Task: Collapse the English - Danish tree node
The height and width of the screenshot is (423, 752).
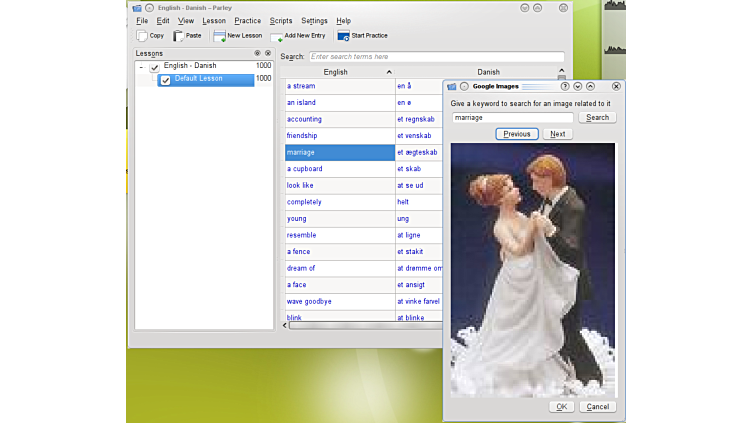Action: point(141,67)
